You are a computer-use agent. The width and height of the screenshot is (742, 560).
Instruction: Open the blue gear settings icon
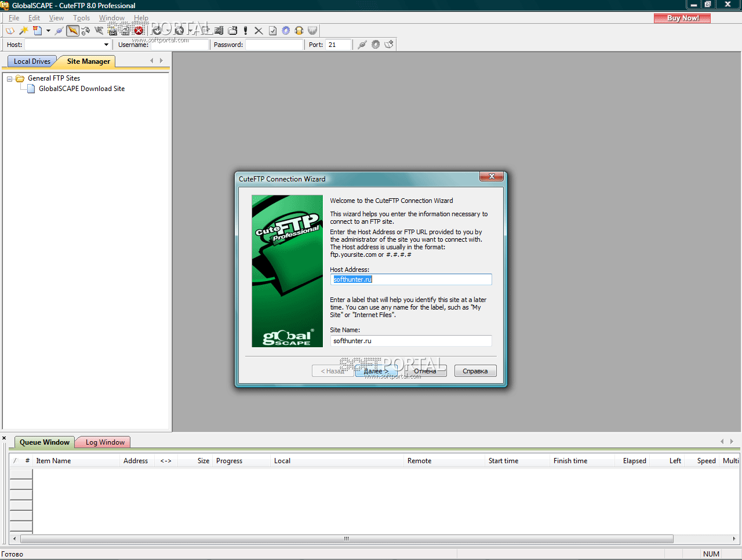click(x=286, y=31)
